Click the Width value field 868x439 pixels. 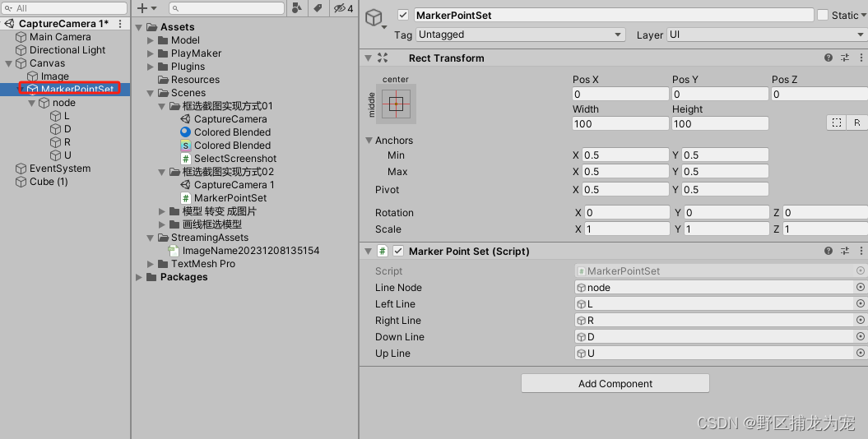pyautogui.click(x=620, y=124)
